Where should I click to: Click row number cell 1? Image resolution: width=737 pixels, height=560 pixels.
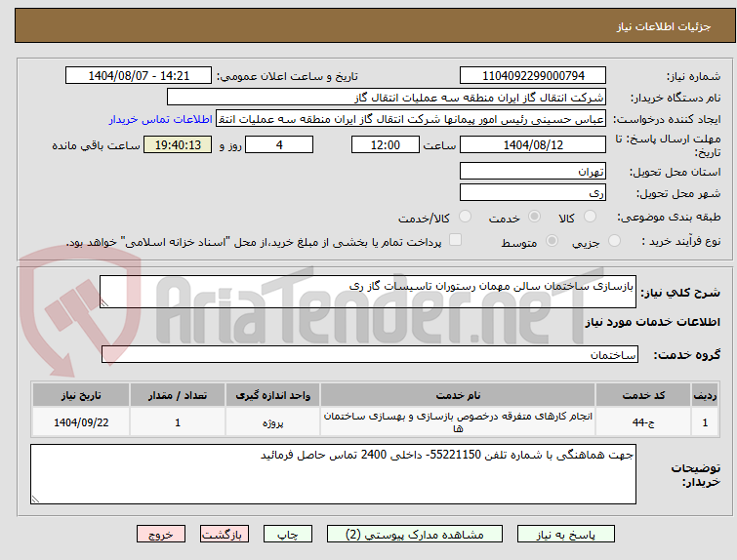coord(705,422)
